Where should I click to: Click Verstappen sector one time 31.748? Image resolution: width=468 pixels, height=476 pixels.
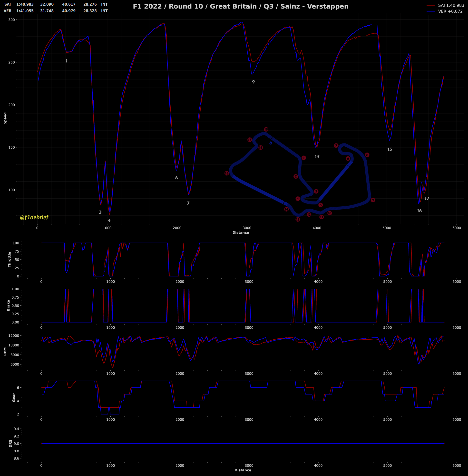coord(47,11)
